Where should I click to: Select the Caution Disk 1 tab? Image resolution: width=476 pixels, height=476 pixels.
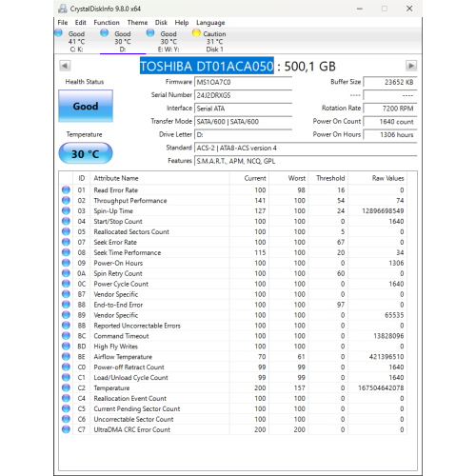pyautogui.click(x=214, y=41)
